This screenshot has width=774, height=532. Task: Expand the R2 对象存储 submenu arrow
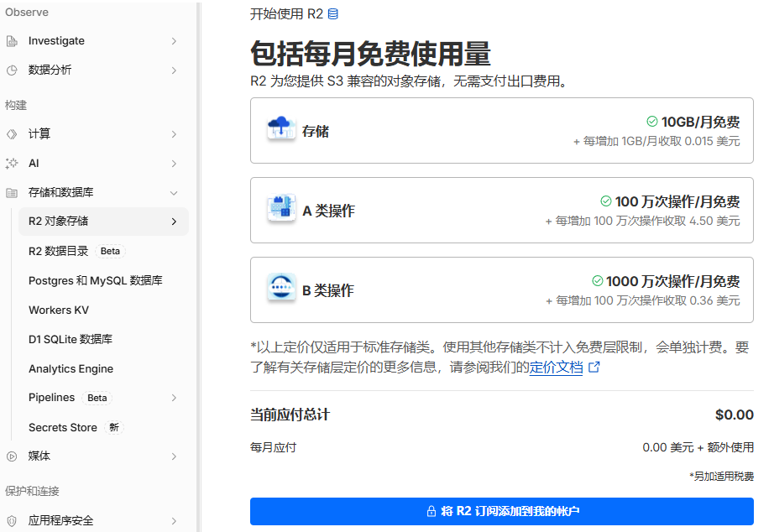tap(174, 222)
